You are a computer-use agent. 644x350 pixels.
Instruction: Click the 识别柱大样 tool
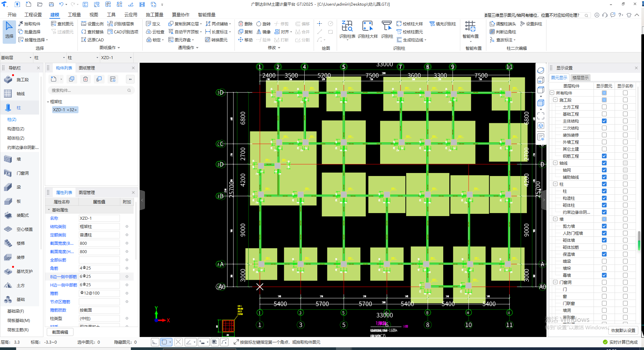click(367, 30)
